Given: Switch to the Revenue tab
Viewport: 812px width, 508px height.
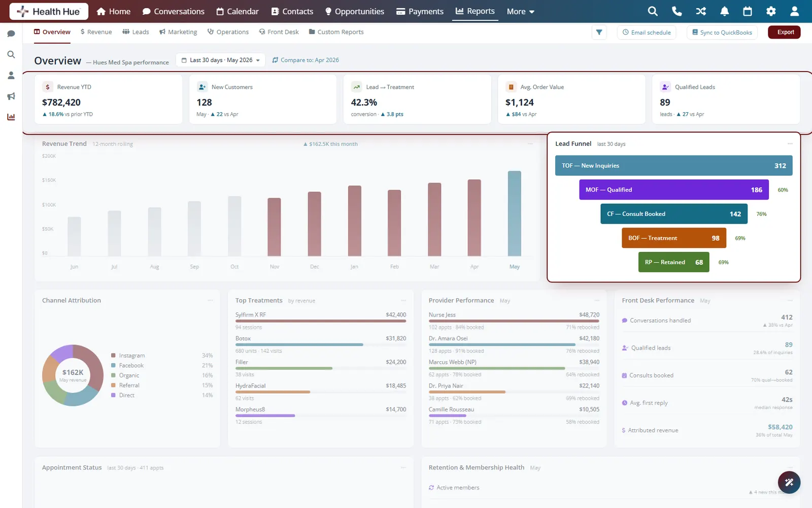Looking at the screenshot, I should (96, 32).
